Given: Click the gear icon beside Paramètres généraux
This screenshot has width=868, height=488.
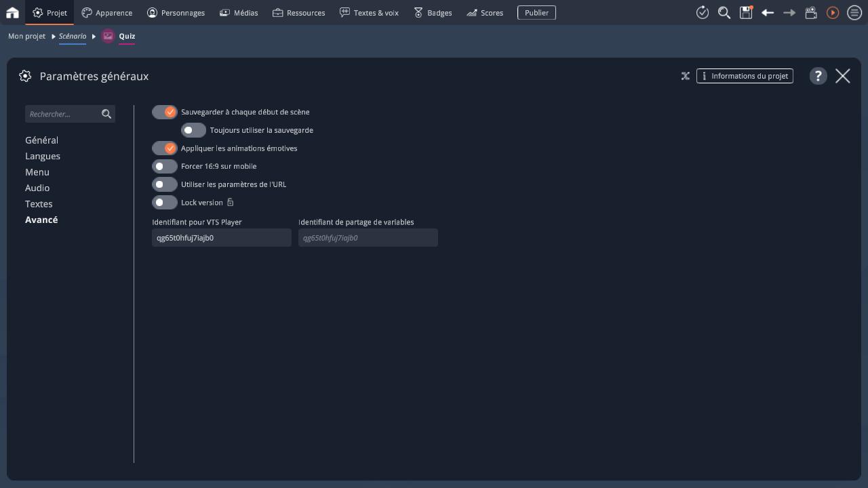Looking at the screenshot, I should 25,76.
